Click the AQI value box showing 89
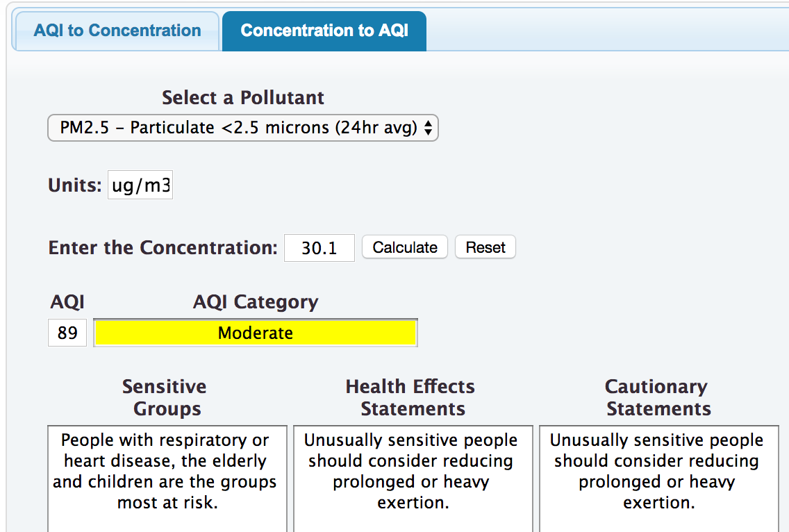This screenshot has width=789, height=532. click(x=67, y=332)
